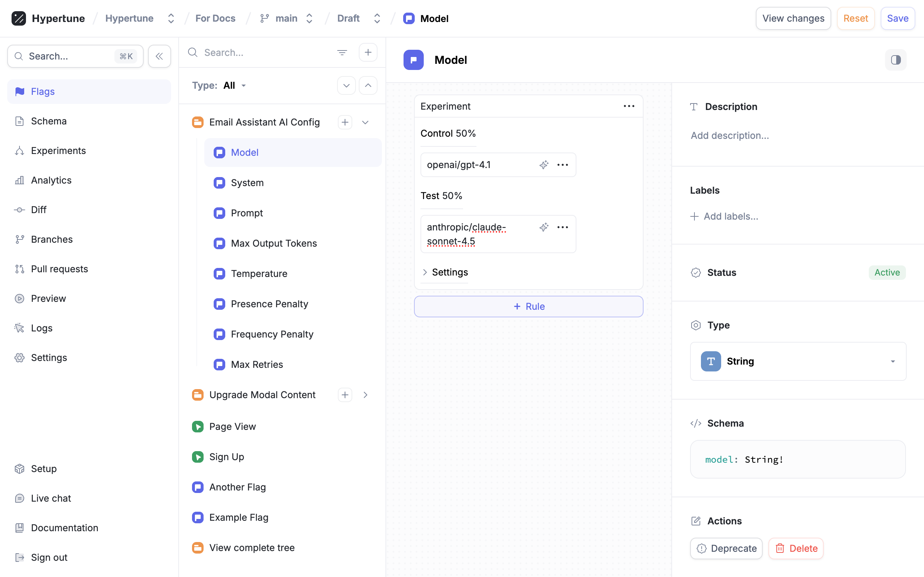Toggle the right side panel visibility

coord(895,60)
